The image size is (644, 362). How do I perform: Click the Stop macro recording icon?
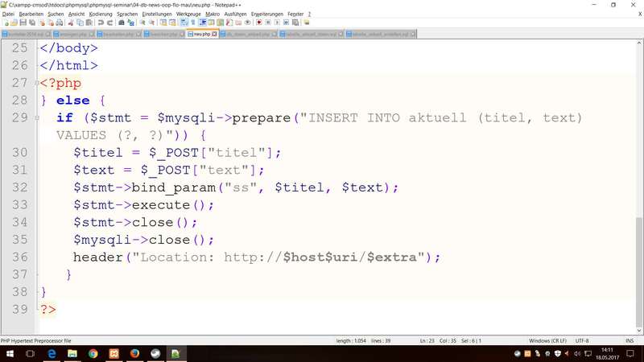coord(268,23)
